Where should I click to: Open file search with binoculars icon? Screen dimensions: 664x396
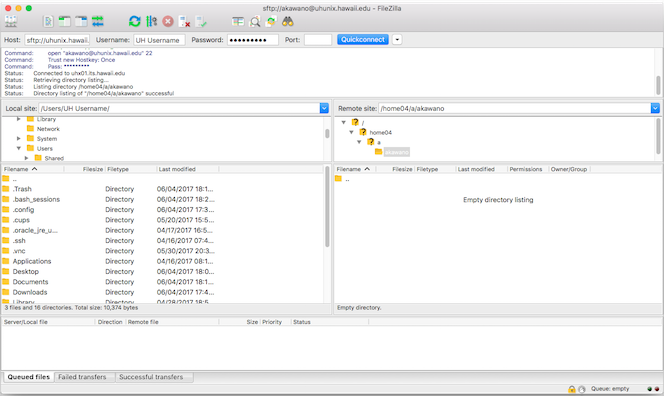288,21
